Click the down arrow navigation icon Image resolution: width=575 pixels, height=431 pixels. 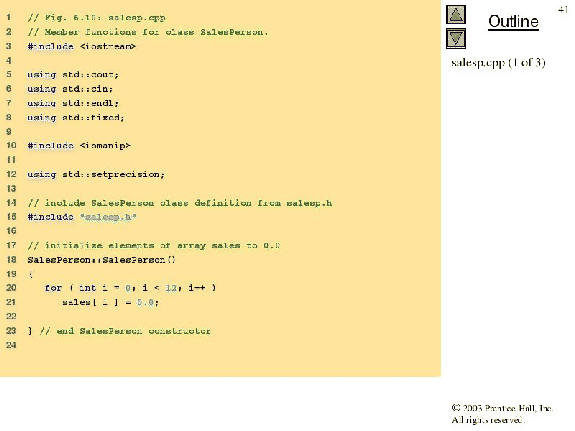456,39
